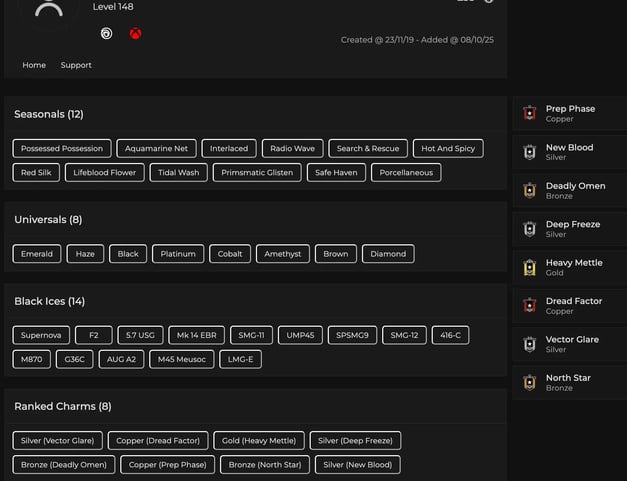Click the M45 Meusoc black ice tag
Image resolution: width=627 pixels, height=481 pixels.
click(181, 359)
